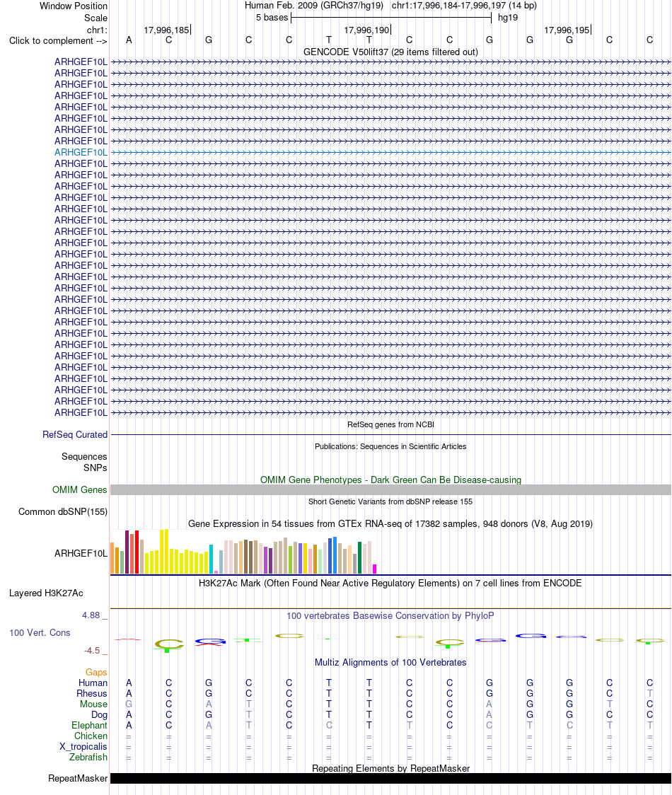Click the Dog alignment row label
Image resolution: width=672 pixels, height=795 pixels.
(100, 715)
